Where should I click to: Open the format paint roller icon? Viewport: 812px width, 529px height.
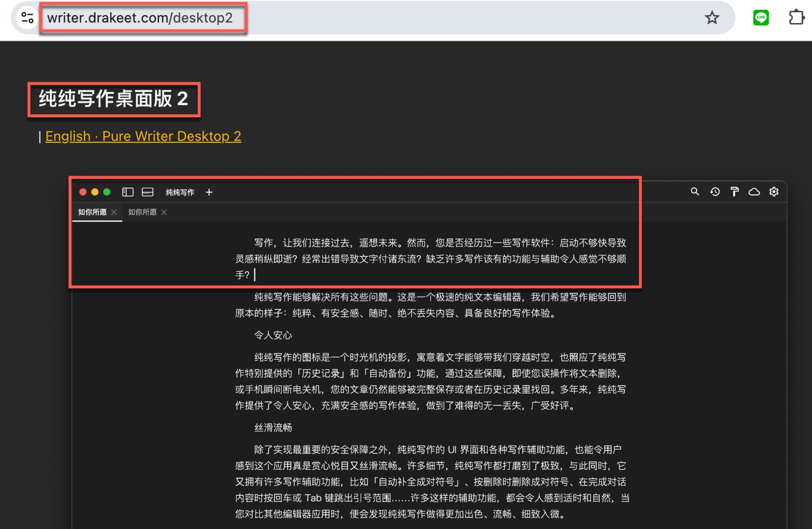[x=734, y=191]
